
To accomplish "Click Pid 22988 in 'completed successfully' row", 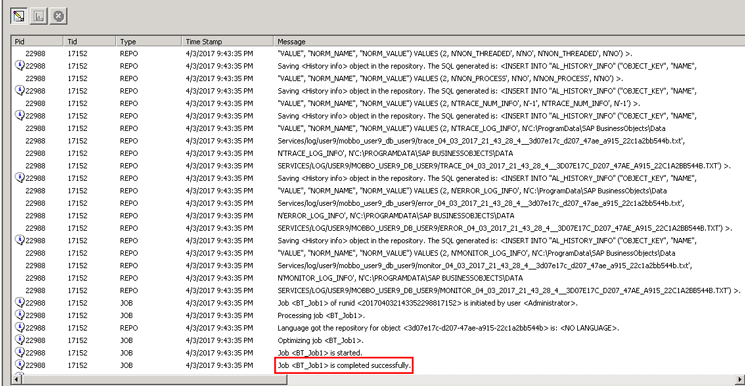I will 36,365.
